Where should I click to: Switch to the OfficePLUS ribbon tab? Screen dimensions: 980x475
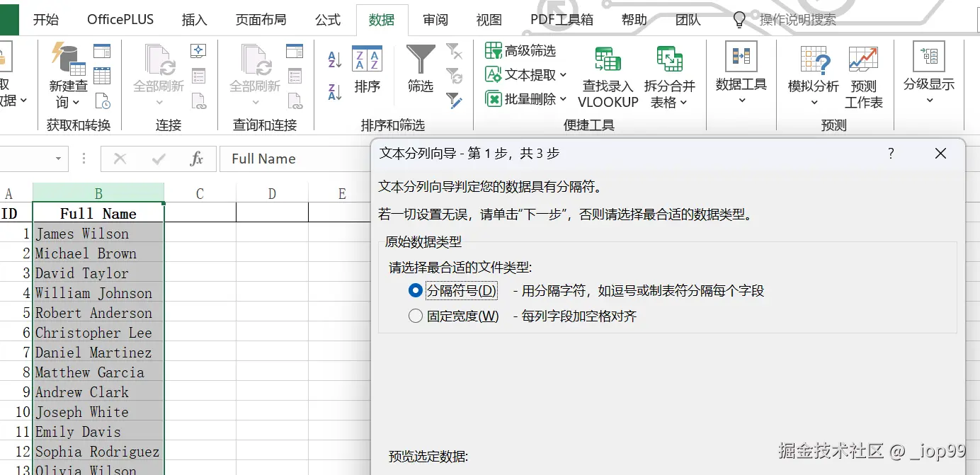[x=120, y=19]
